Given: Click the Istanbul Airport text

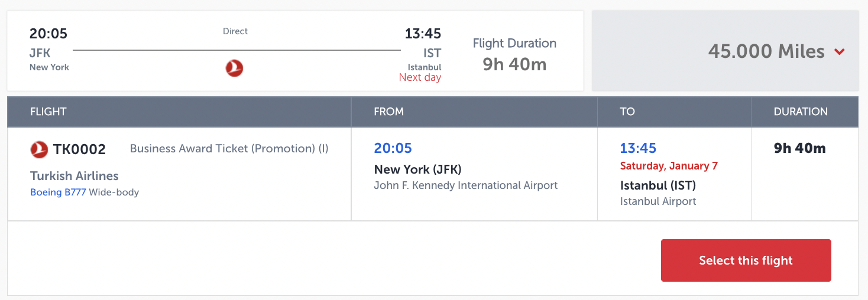Looking at the screenshot, I should point(658,201).
